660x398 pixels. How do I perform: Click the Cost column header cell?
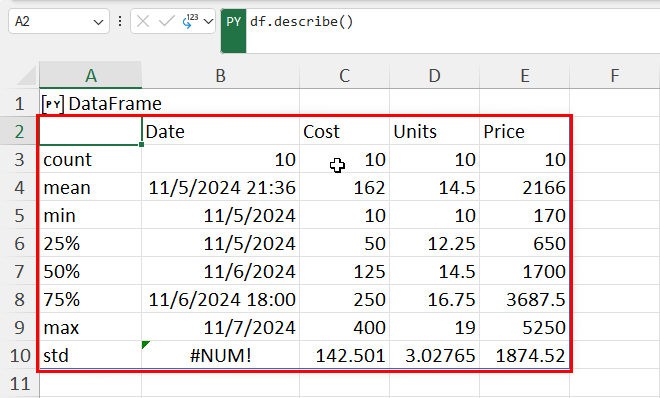[x=344, y=131]
